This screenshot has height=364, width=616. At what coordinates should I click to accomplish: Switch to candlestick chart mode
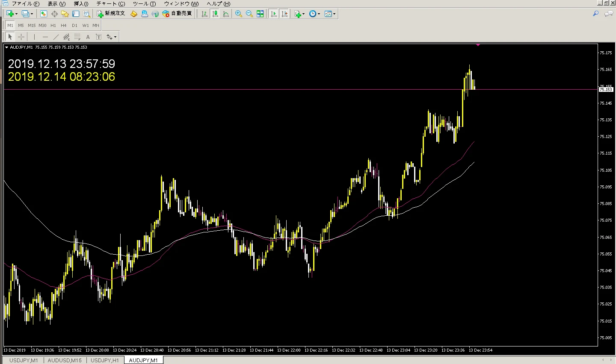[x=215, y=14]
